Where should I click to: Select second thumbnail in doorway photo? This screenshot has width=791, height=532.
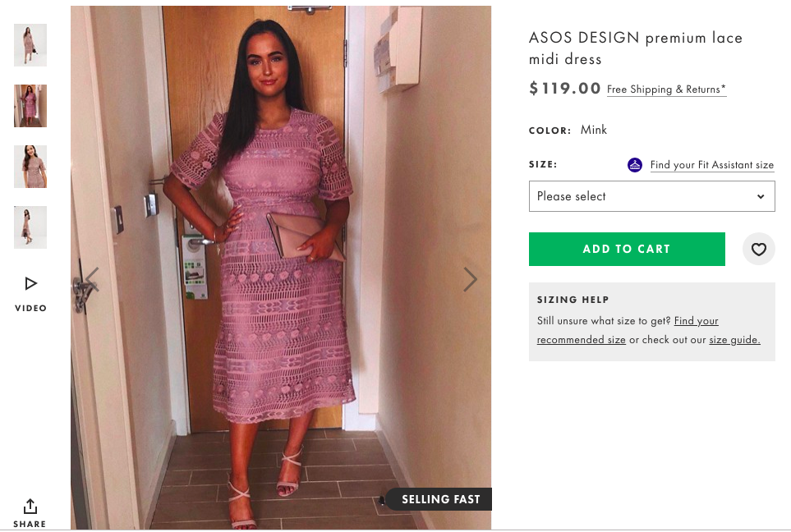pyautogui.click(x=30, y=106)
